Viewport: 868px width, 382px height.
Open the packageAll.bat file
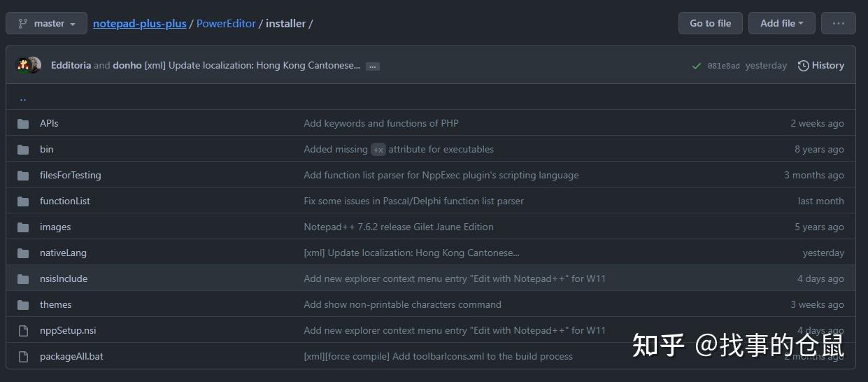[x=71, y=356]
